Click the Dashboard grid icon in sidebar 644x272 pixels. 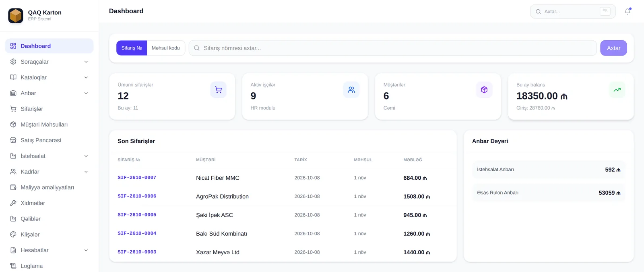[x=13, y=46]
